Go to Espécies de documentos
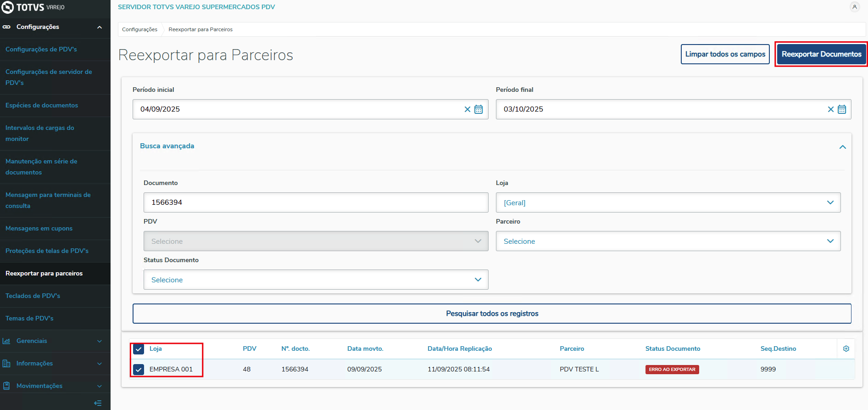The height and width of the screenshot is (410, 868). click(55, 106)
